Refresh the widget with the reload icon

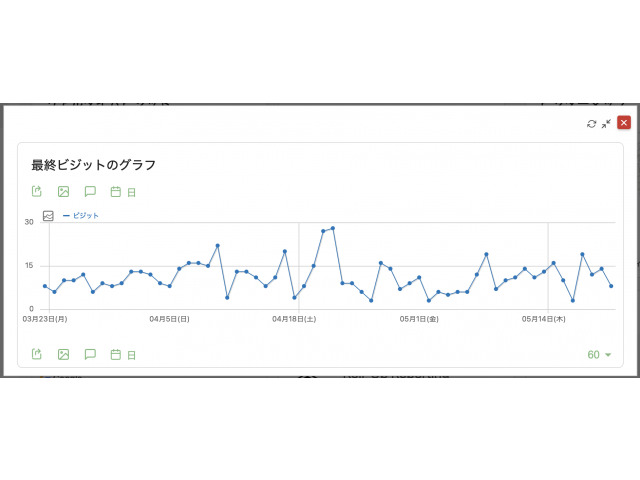pos(591,124)
